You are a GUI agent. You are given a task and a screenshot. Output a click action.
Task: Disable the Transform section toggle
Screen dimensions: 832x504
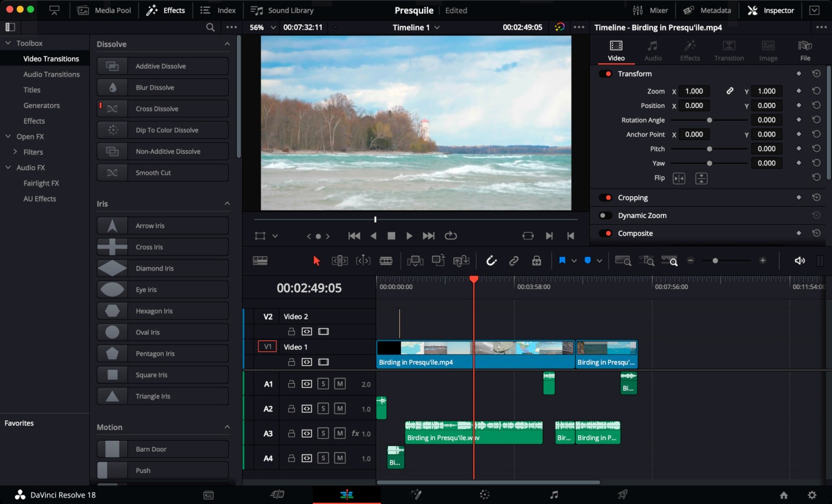click(606, 74)
